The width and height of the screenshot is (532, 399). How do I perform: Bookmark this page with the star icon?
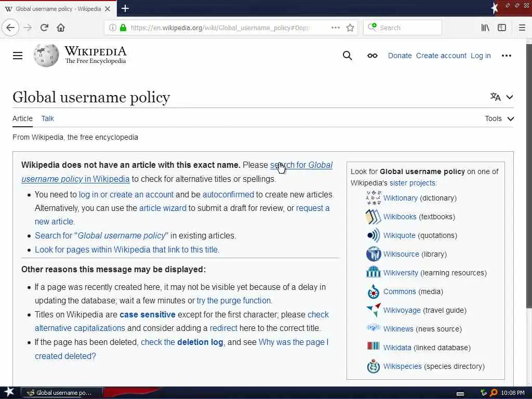pos(350,28)
